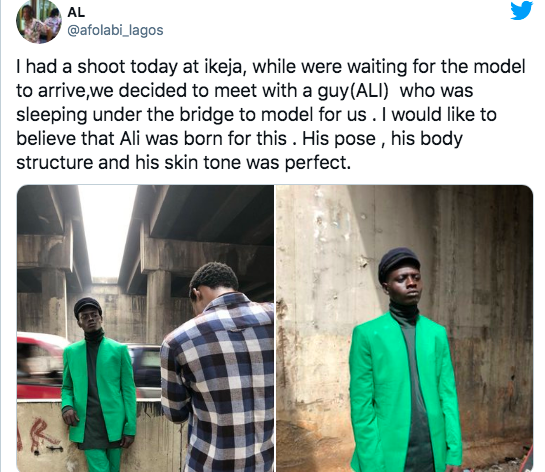
Task: Click the dark turtleneck in the right photo
Action: 404,314
